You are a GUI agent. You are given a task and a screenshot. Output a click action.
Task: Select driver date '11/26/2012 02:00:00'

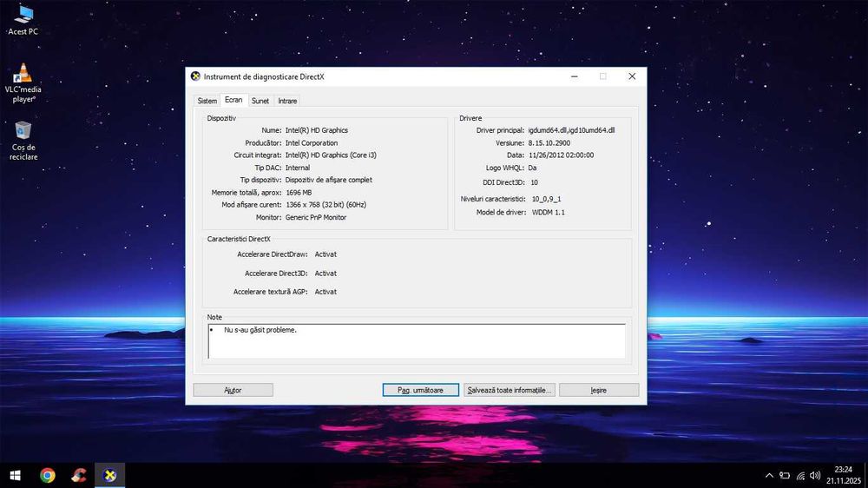(562, 155)
